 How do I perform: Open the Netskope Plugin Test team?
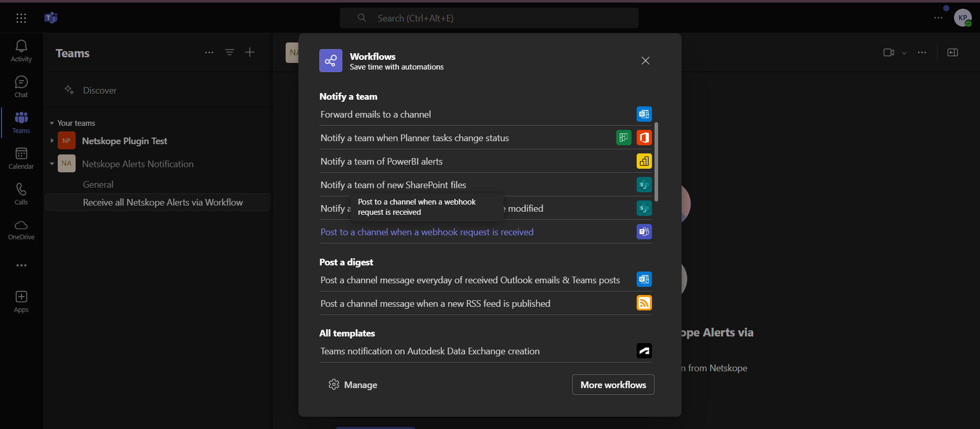pos(124,141)
